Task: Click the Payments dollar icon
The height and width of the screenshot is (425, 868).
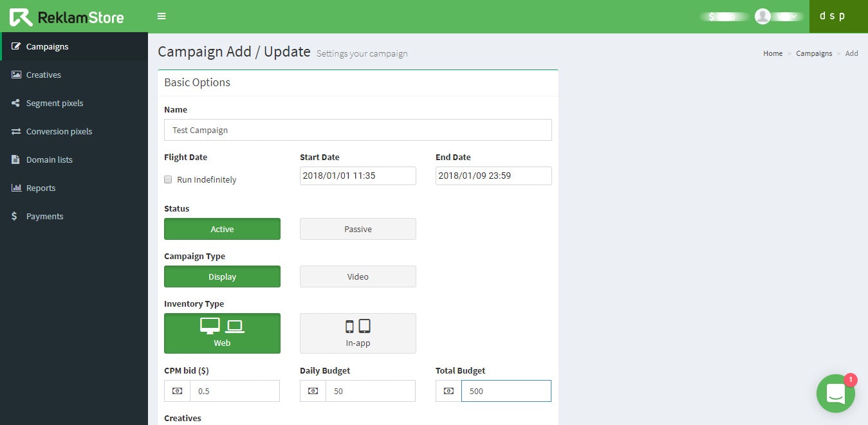Action: click(x=15, y=216)
